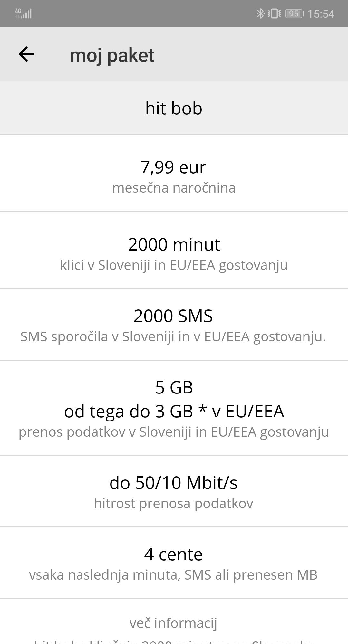Select the 'hit bob' package header
348x644 pixels.
[x=174, y=108]
